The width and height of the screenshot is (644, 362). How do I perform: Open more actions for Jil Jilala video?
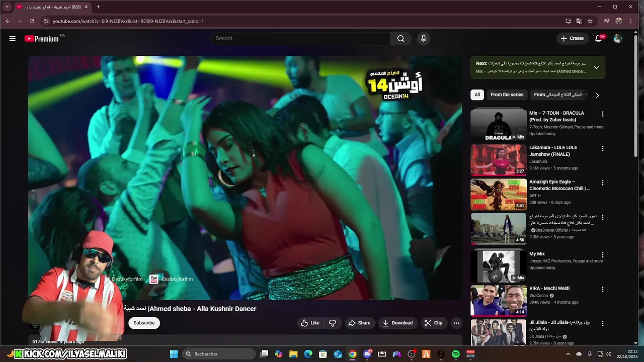(x=602, y=323)
